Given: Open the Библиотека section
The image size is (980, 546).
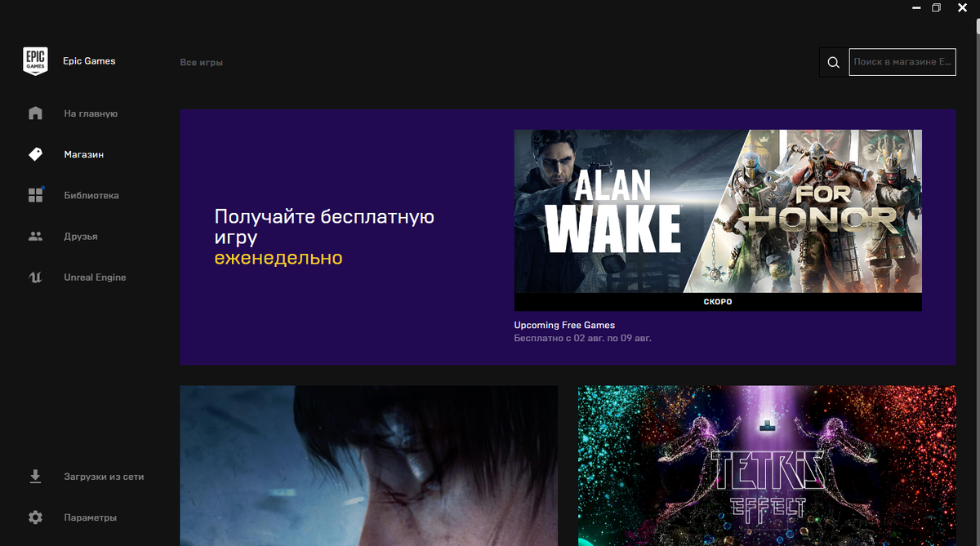Looking at the screenshot, I should (x=91, y=196).
